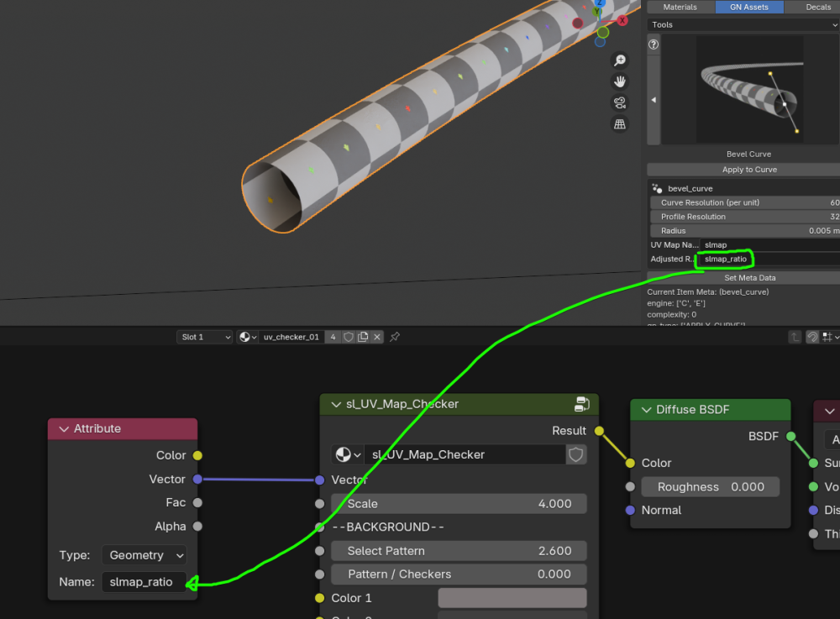Toggle the camera view icon in the viewport
The image size is (840, 619).
tap(620, 102)
